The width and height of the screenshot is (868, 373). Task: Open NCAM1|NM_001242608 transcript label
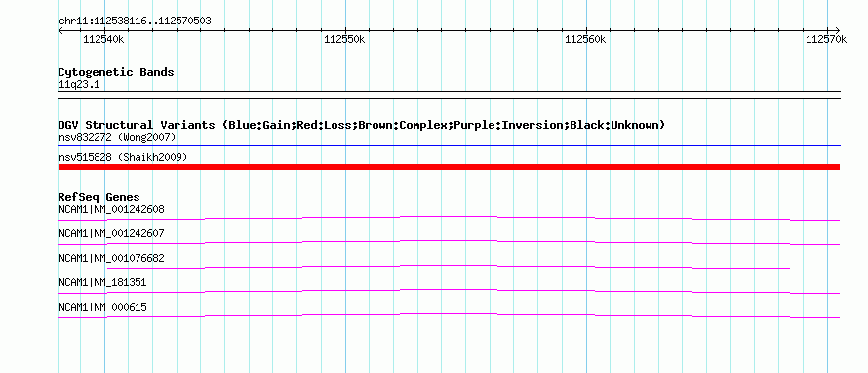pyautogui.click(x=111, y=210)
